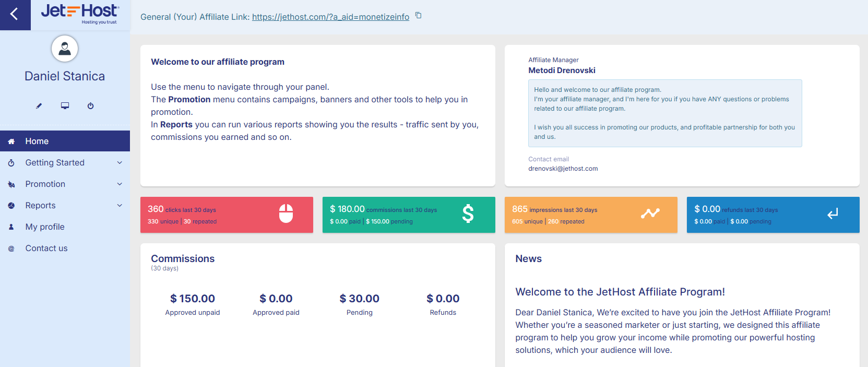The image size is (868, 367).
Task: Go to Home in sidebar
Action: (x=65, y=141)
